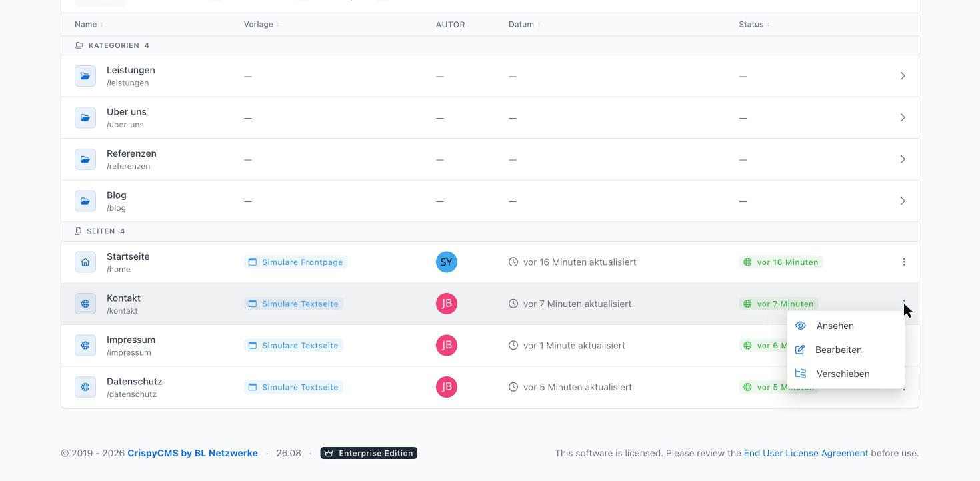Click the Impressum globe page icon

tap(85, 346)
